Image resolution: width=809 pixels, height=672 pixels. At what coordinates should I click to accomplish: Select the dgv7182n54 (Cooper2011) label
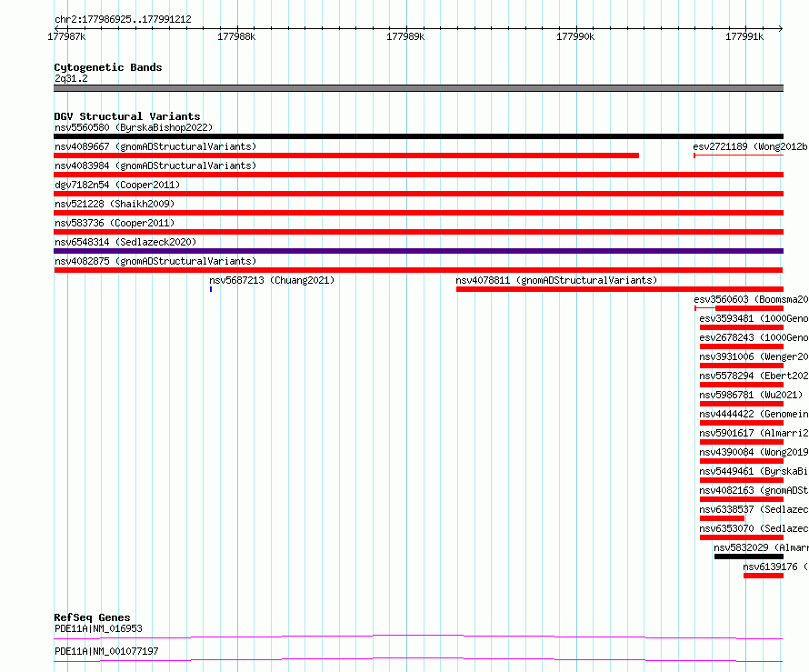click(x=117, y=185)
